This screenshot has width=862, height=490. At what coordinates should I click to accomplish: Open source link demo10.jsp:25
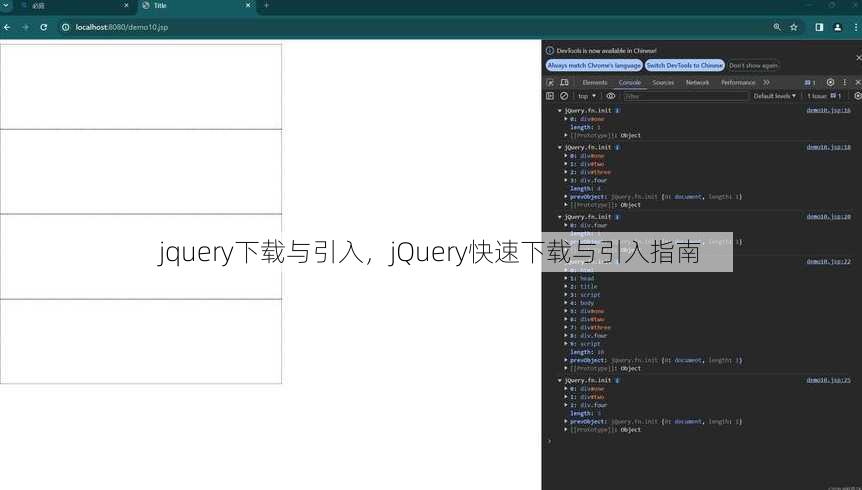coord(828,380)
